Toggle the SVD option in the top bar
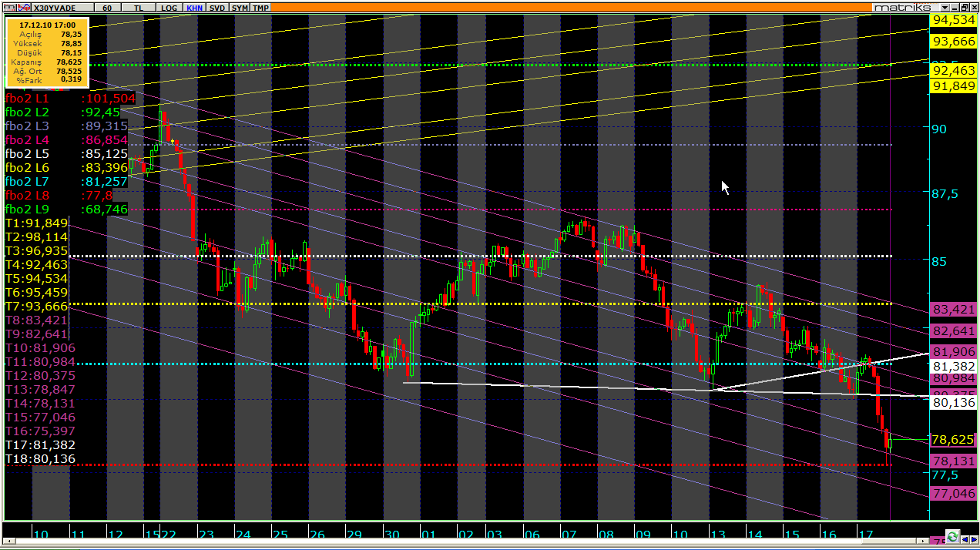Image resolution: width=980 pixels, height=550 pixels. pyautogui.click(x=217, y=7)
